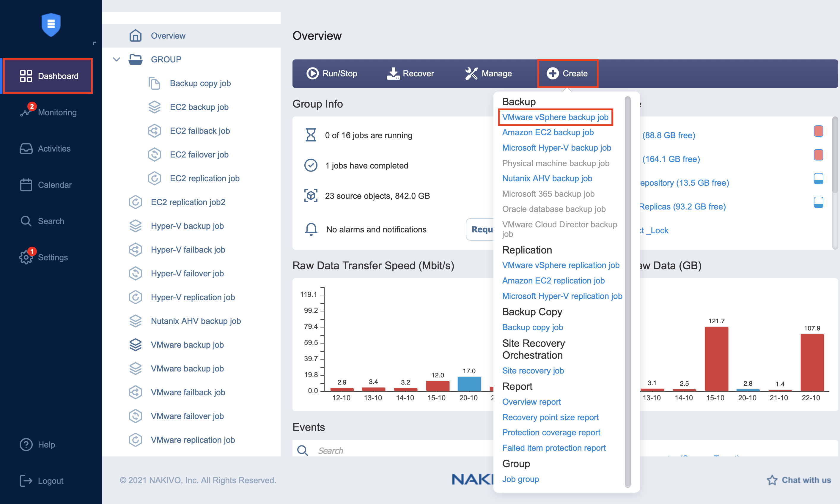Click the blue indicator beside 13.5 GB free
This screenshot has width=840, height=504.
tap(818, 179)
